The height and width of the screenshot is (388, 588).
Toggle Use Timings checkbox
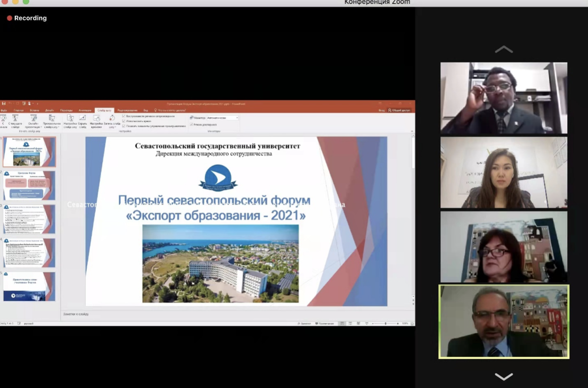point(124,121)
